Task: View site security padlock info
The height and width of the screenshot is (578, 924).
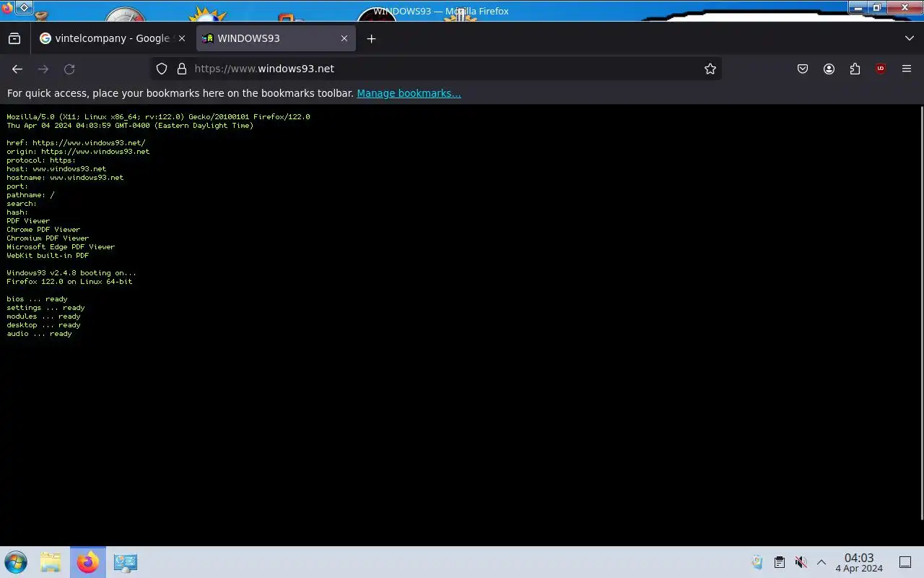Action: coord(182,69)
